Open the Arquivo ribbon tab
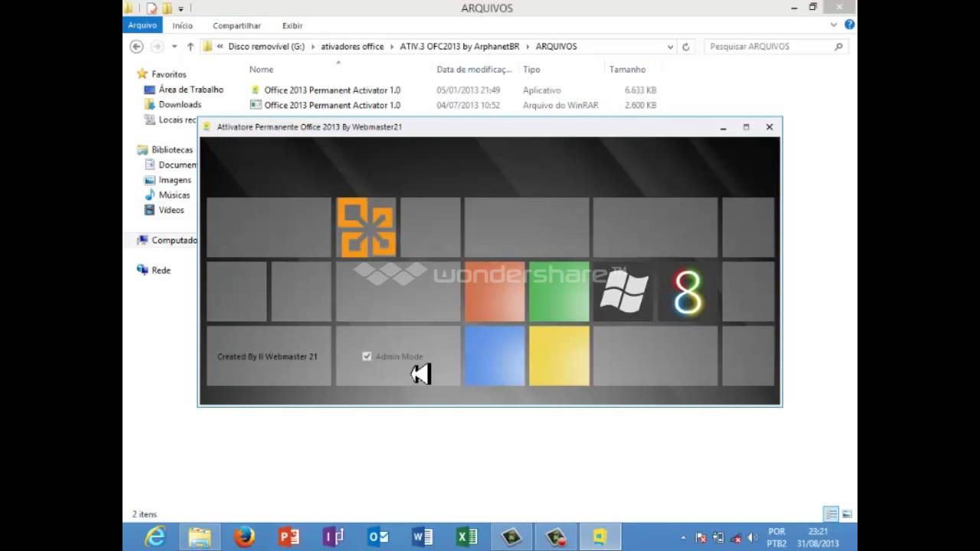Viewport: 980px width, 551px height. coord(142,25)
